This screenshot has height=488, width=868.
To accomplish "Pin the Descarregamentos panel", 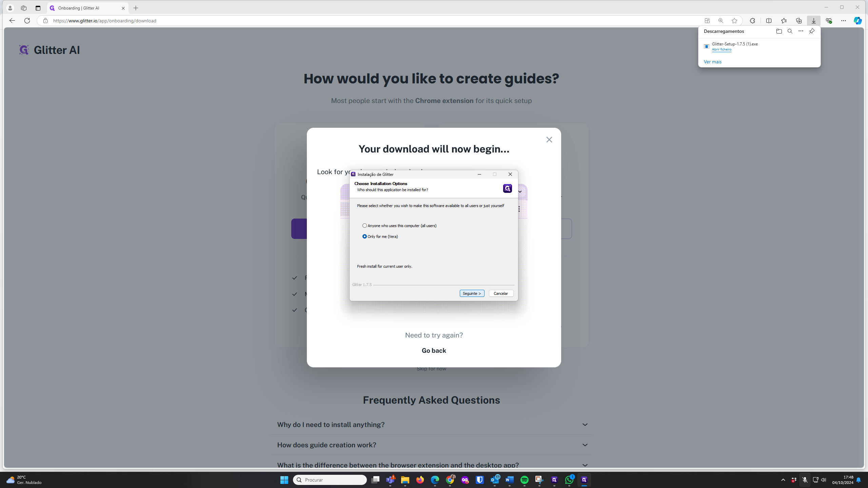I will pos(812,31).
